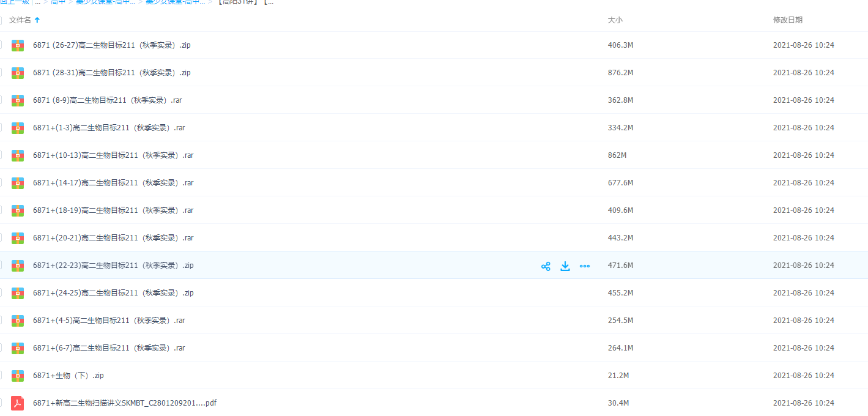Tick the checkbox for 6871+(14-17) rar

click(x=1, y=182)
